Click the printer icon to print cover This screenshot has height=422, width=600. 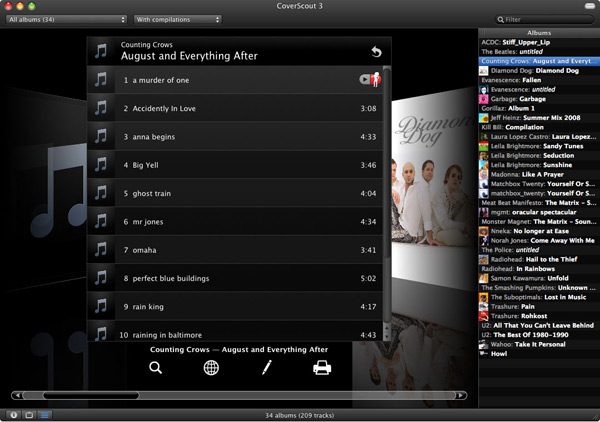[x=322, y=368]
